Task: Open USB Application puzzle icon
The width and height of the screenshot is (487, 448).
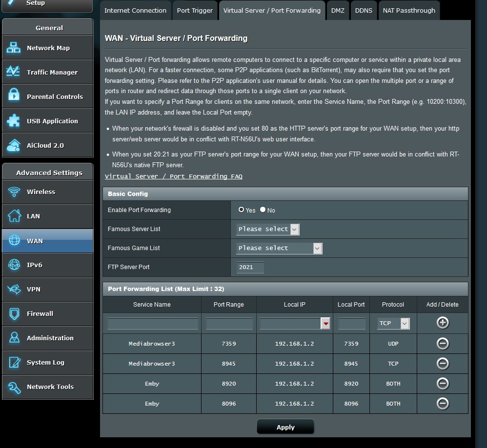Action: 14,121
